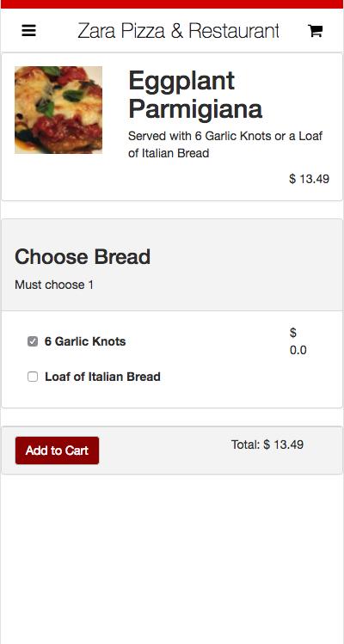Click the $ 0.0 garlic knots price
This screenshot has height=644, width=344.
pyautogui.click(x=298, y=341)
